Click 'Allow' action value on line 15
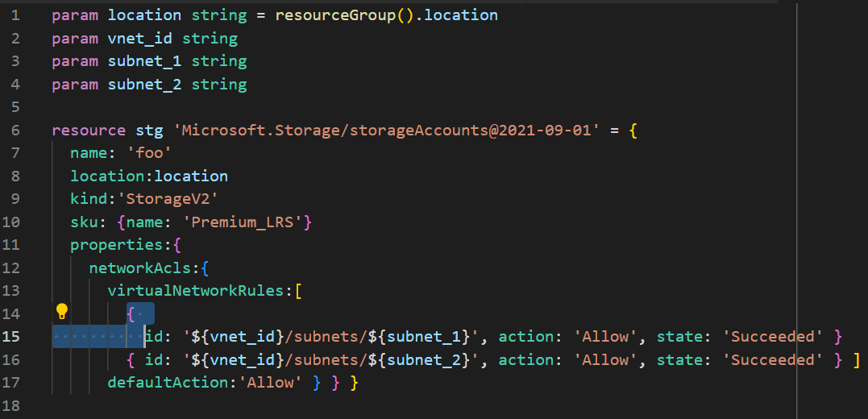This screenshot has width=868, height=419. pyautogui.click(x=606, y=337)
